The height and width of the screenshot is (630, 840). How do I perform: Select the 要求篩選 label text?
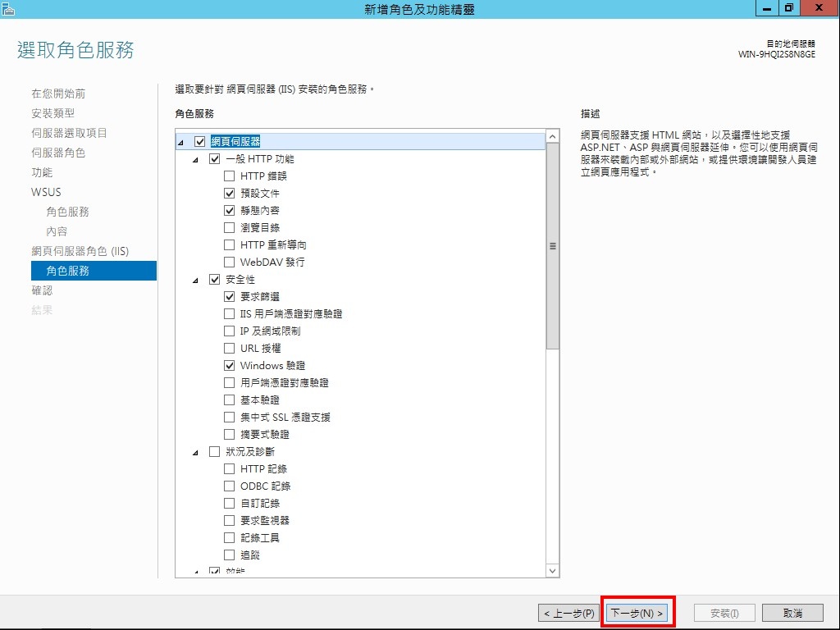pos(260,296)
